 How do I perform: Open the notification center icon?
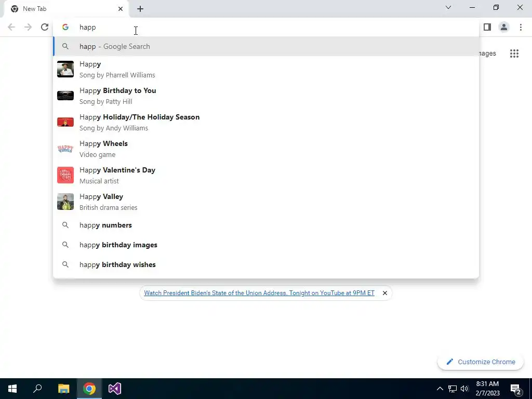[x=516, y=389]
